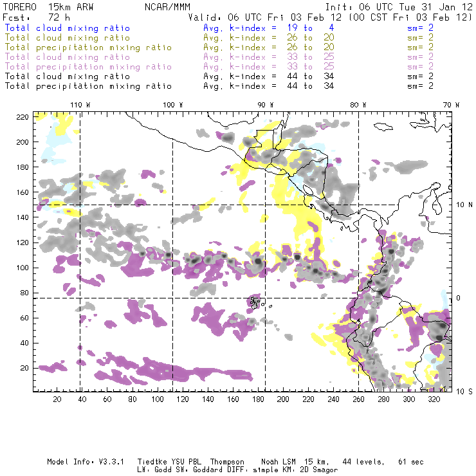Click the blue 'Total cloud mixing ratio' legend line
This screenshot has height=476, width=476.
[68, 28]
